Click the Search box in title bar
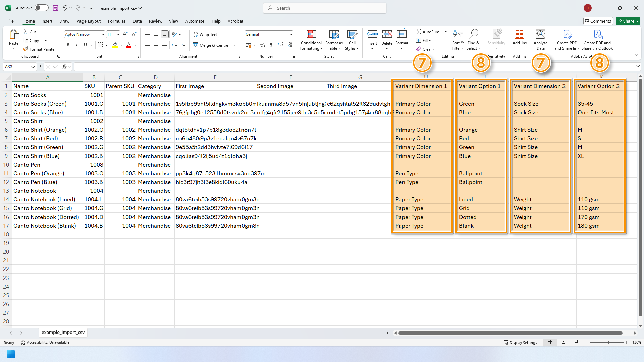The width and height of the screenshot is (644, 362). click(x=325, y=8)
